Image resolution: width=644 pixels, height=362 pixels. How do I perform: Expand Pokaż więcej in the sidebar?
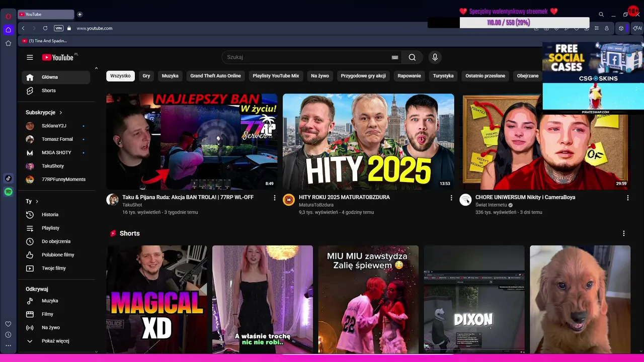(56, 341)
